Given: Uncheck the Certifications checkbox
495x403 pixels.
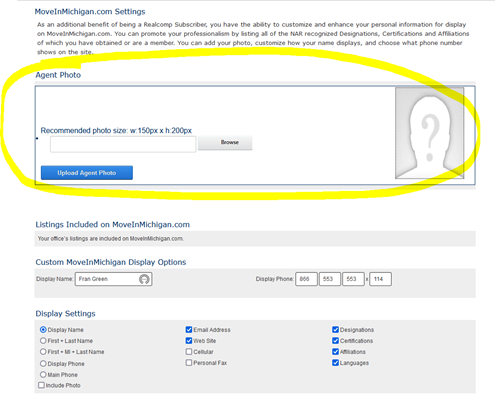Looking at the screenshot, I should click(335, 341).
